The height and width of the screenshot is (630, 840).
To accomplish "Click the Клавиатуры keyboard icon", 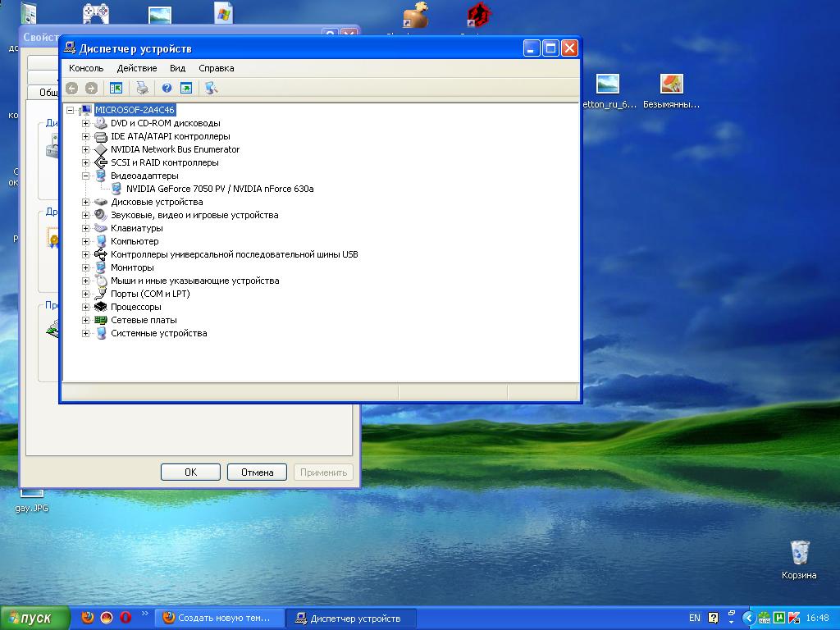I will pyautogui.click(x=101, y=228).
